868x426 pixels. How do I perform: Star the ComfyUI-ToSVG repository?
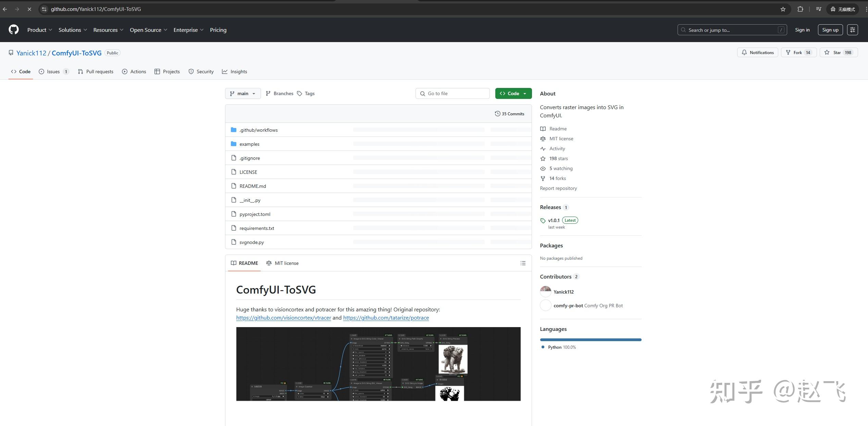coord(838,52)
